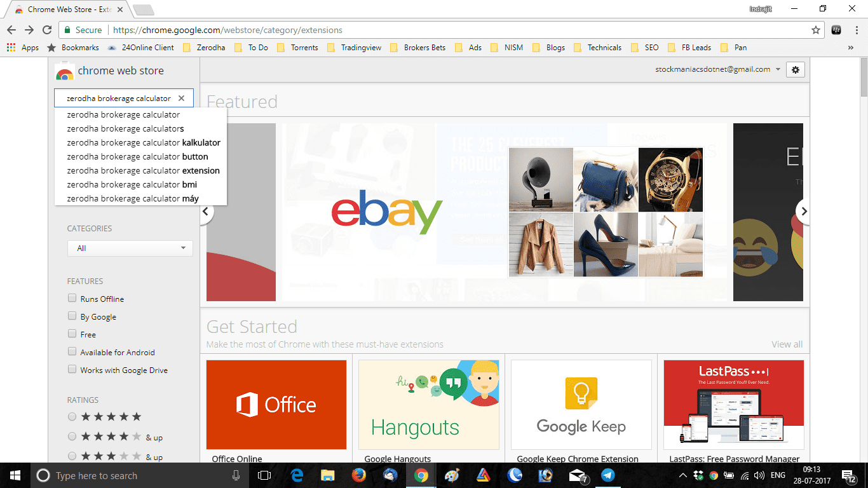The height and width of the screenshot is (488, 868).
Task: Click the browser forward arrow
Action: 29,30
